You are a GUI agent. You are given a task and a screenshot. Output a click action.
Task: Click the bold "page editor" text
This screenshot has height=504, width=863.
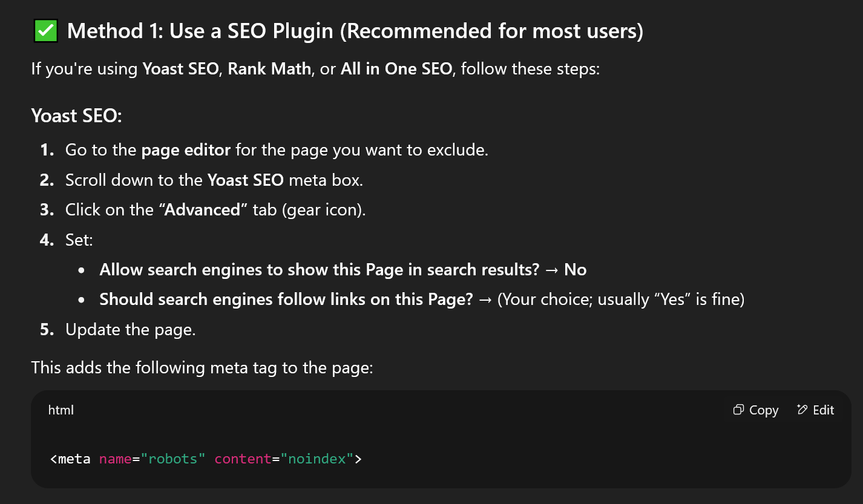(x=186, y=149)
